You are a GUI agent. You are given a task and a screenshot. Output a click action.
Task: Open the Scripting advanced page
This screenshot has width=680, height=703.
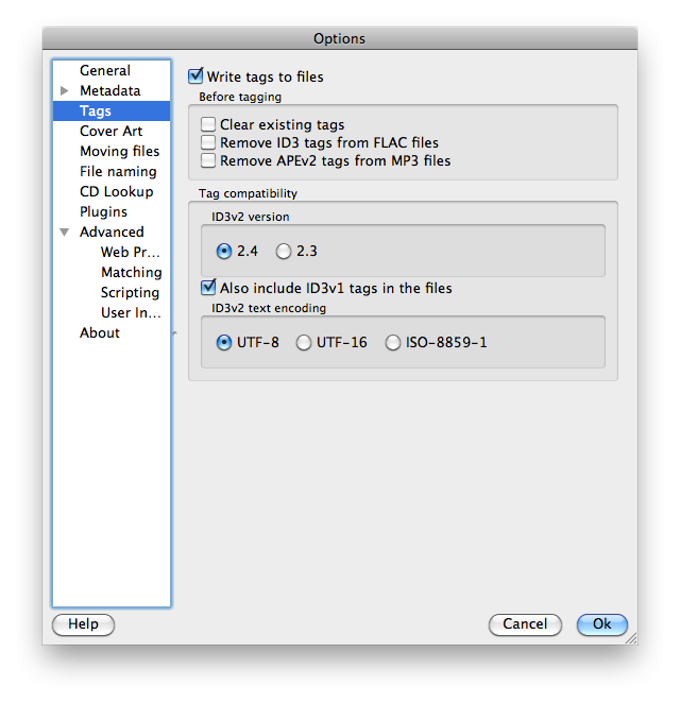click(130, 292)
